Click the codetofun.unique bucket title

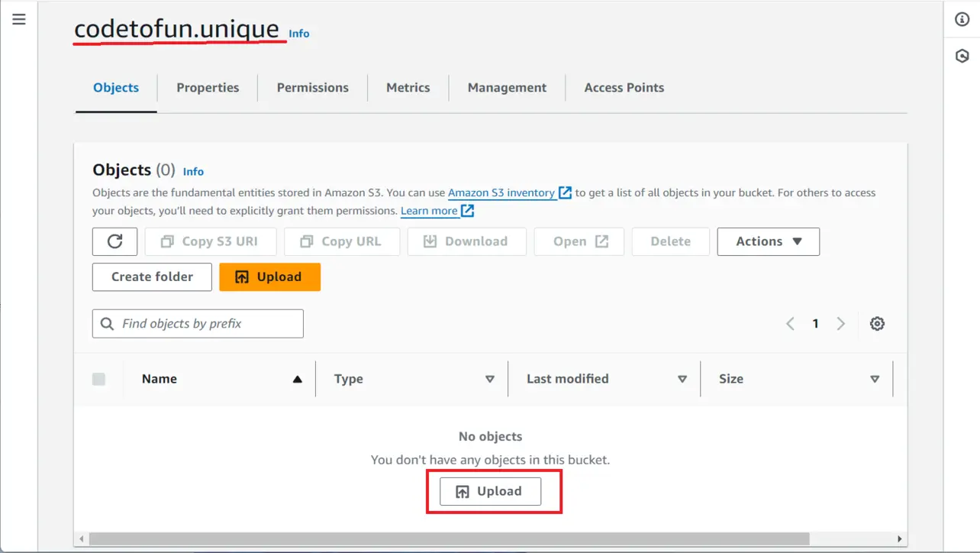click(177, 29)
